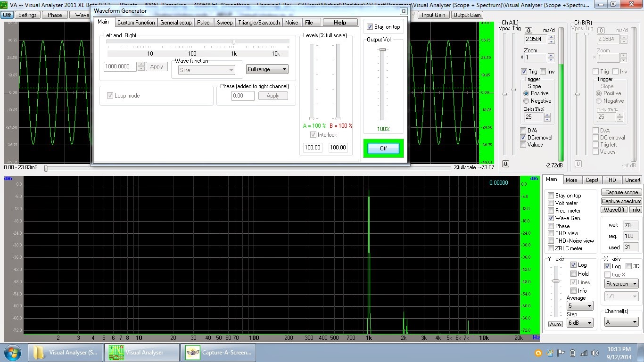The width and height of the screenshot is (644, 362).
Task: Disable DCremoval for channel A
Action: [524, 138]
